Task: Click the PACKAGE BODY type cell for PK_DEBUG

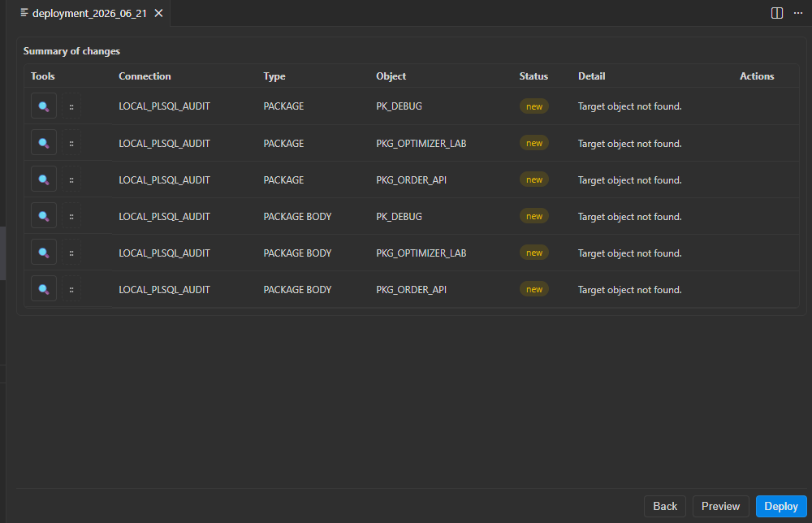Action: 297,217
